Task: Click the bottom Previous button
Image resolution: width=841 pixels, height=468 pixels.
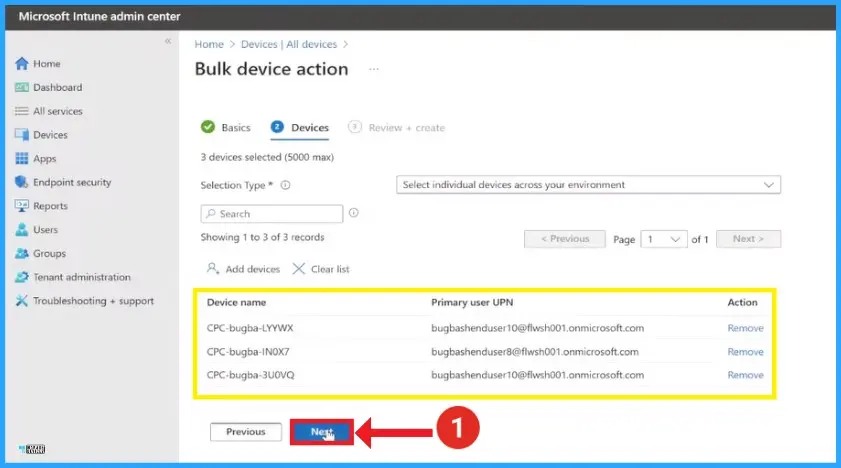Action: pos(246,432)
